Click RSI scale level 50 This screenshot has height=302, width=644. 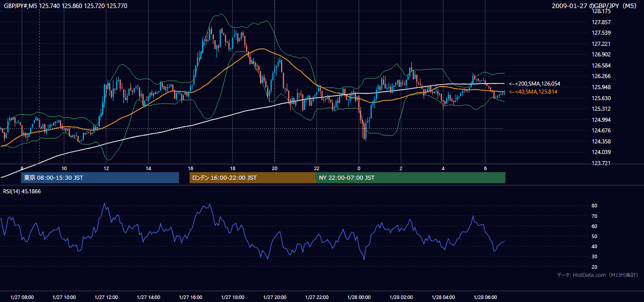(x=594, y=236)
